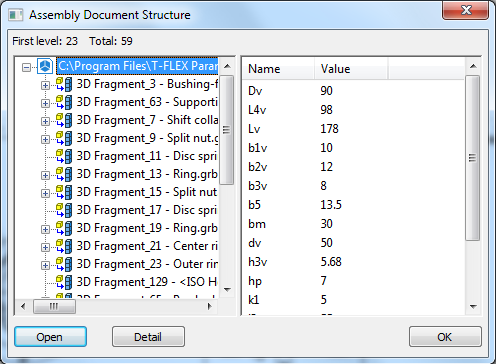Select the b3v variable row
Viewport: 496px width, 364px height.
pyautogui.click(x=353, y=186)
